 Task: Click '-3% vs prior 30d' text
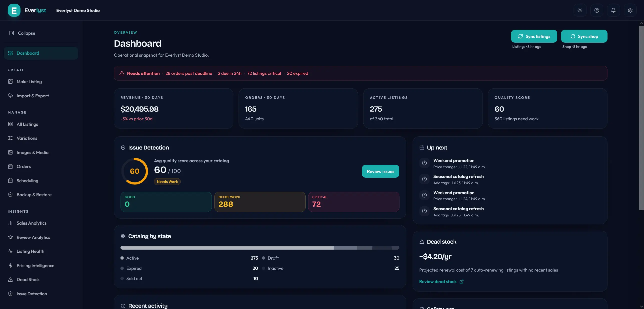pos(136,119)
